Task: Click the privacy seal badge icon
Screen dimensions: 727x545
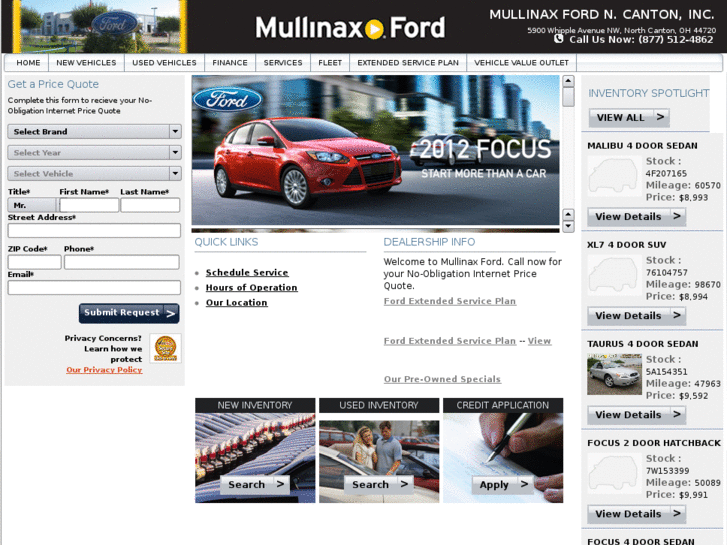Action: coord(166,348)
